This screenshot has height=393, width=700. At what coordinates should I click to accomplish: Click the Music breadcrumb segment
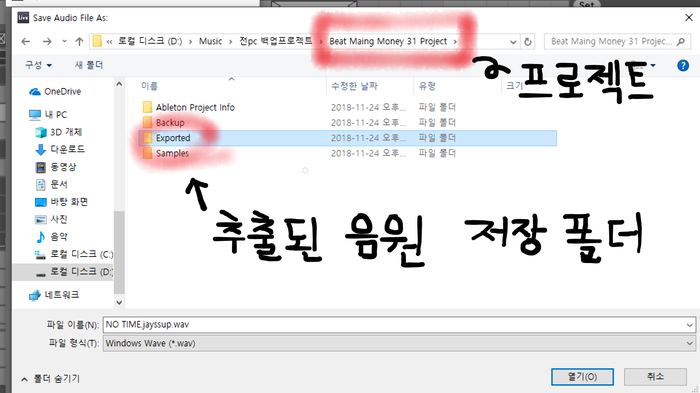[x=210, y=42]
